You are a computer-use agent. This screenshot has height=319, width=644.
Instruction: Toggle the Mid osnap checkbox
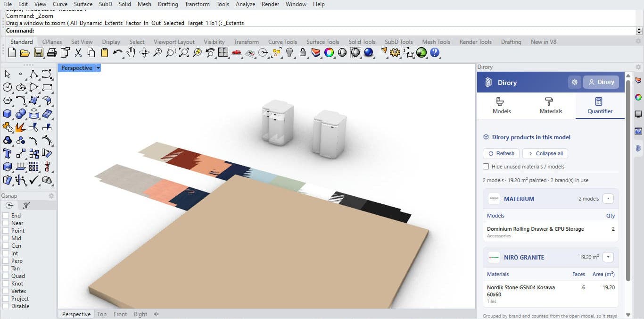coord(6,238)
